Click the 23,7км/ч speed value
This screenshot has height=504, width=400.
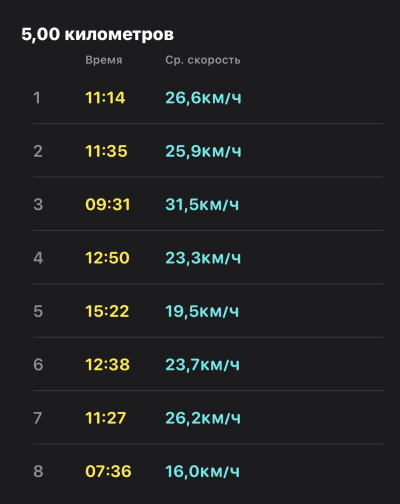pyautogui.click(x=203, y=364)
